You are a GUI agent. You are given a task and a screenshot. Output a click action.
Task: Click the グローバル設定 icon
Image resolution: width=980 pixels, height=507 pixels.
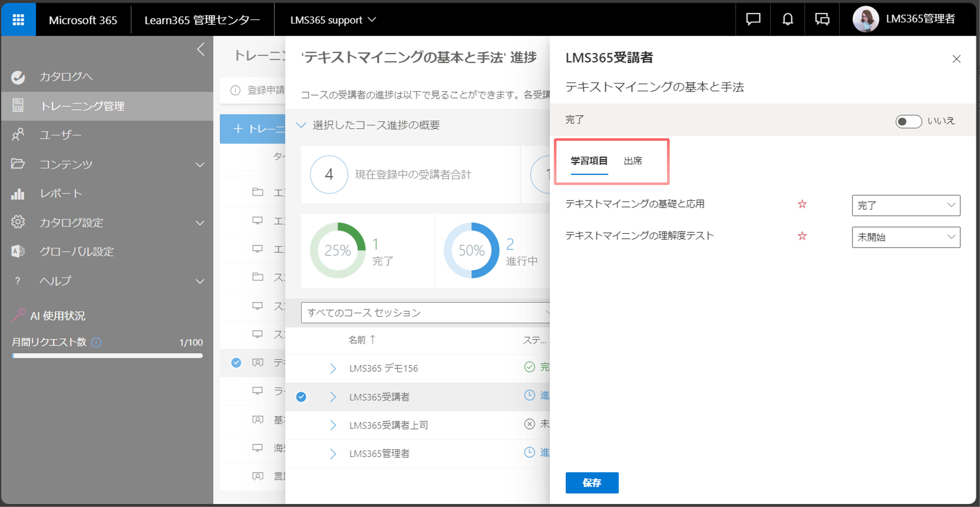(x=18, y=251)
